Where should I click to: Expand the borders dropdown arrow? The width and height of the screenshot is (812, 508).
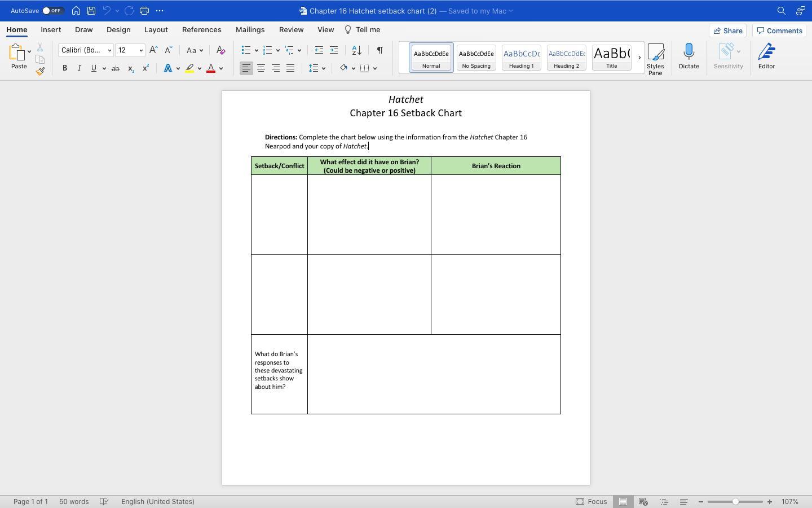375,68
